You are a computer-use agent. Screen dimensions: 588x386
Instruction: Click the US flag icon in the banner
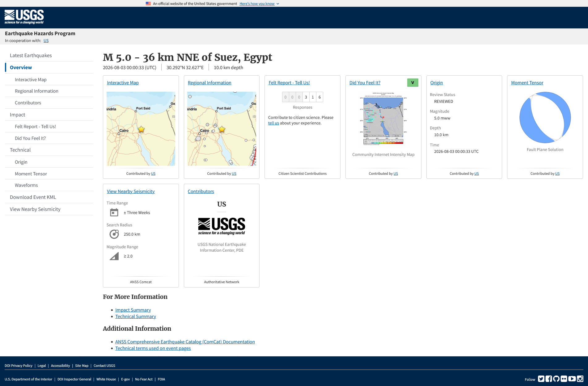(x=148, y=4)
